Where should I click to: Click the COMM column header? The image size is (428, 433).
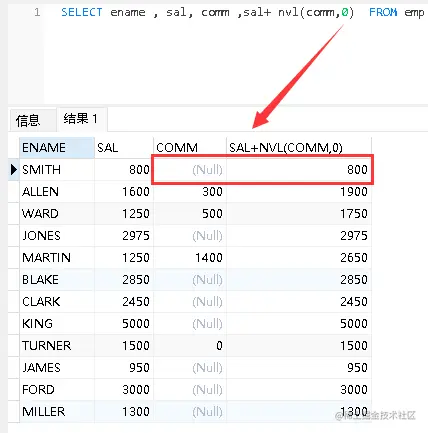(x=190, y=147)
